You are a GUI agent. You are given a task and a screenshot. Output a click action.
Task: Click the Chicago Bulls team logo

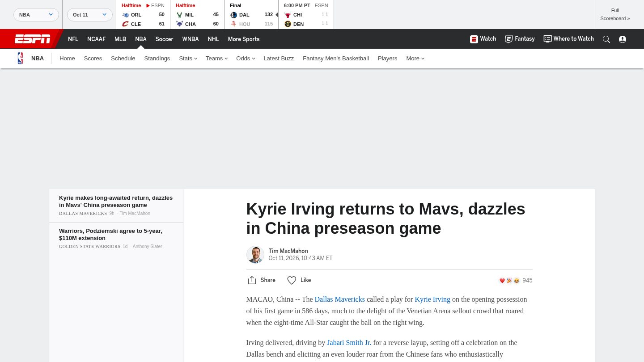click(288, 15)
